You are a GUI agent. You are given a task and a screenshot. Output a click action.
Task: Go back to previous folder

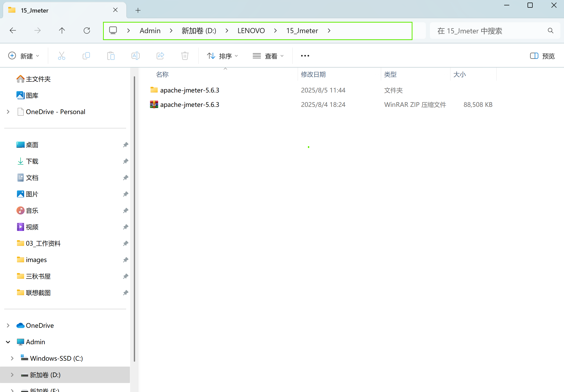pyautogui.click(x=13, y=31)
